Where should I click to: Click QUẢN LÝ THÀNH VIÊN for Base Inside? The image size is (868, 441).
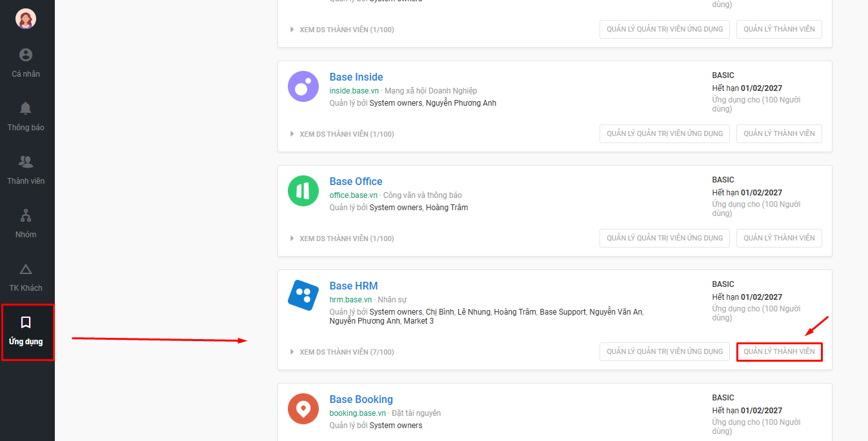[x=779, y=133]
